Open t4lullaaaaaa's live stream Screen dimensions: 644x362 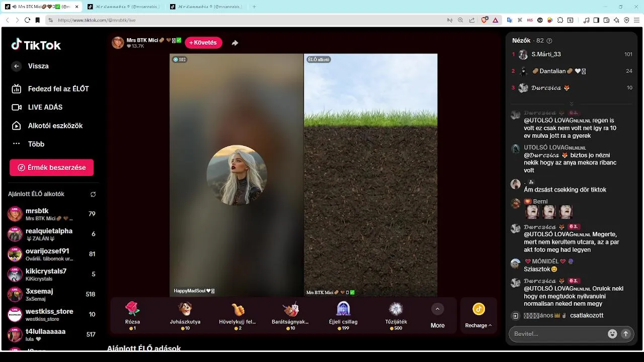[x=52, y=334]
